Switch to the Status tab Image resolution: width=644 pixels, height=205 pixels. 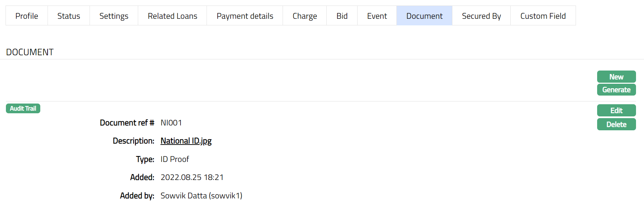point(68,16)
